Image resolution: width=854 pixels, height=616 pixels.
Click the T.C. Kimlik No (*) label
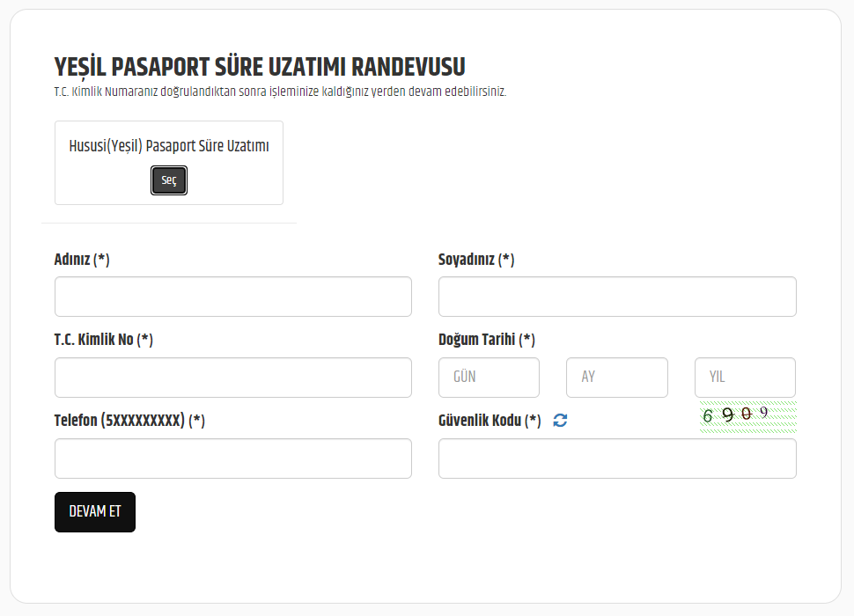[x=104, y=340]
